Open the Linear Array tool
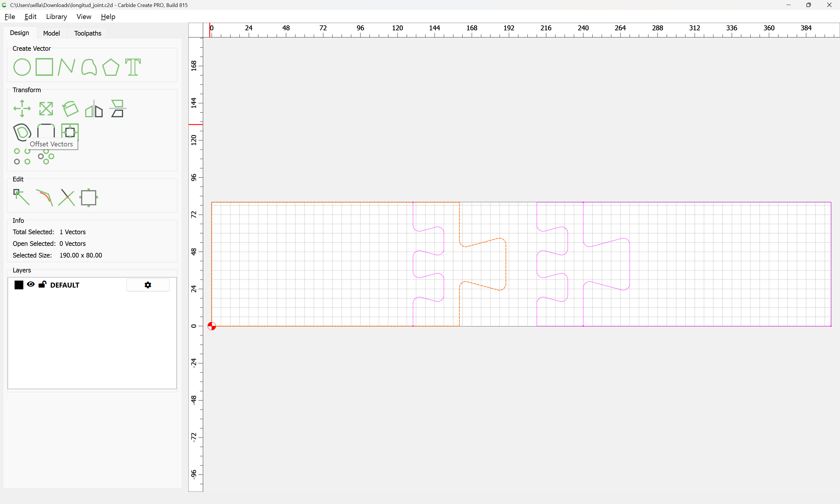This screenshot has width=840, height=504. pyautogui.click(x=22, y=157)
